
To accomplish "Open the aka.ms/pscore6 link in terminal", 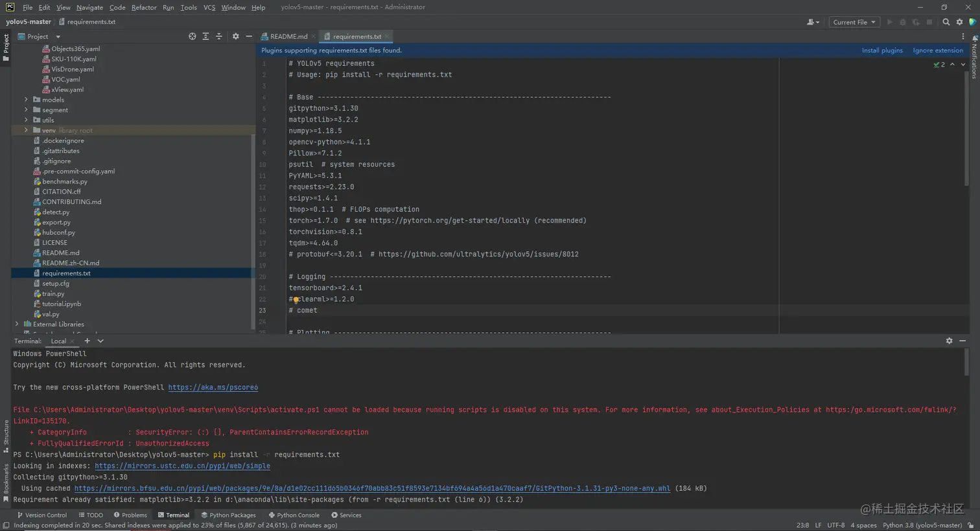I will pos(213,387).
